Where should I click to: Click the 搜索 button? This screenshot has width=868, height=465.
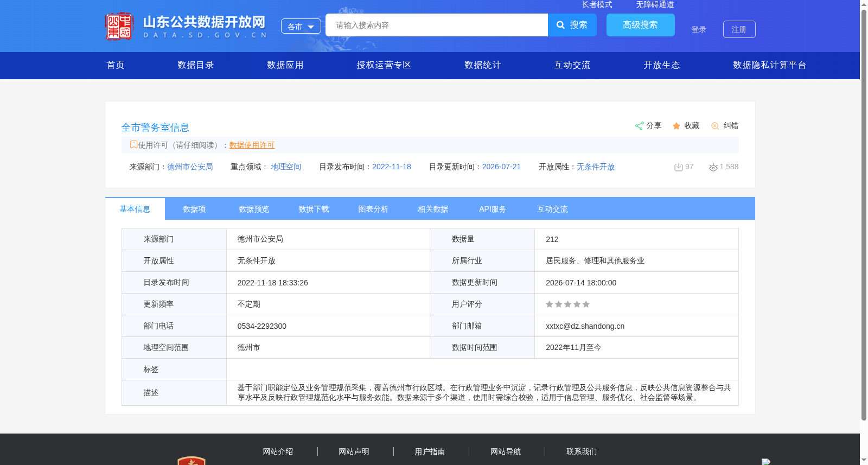(572, 25)
